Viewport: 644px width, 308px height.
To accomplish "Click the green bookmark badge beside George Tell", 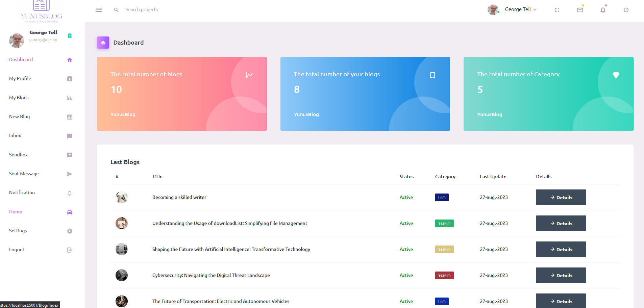I will click(x=70, y=36).
